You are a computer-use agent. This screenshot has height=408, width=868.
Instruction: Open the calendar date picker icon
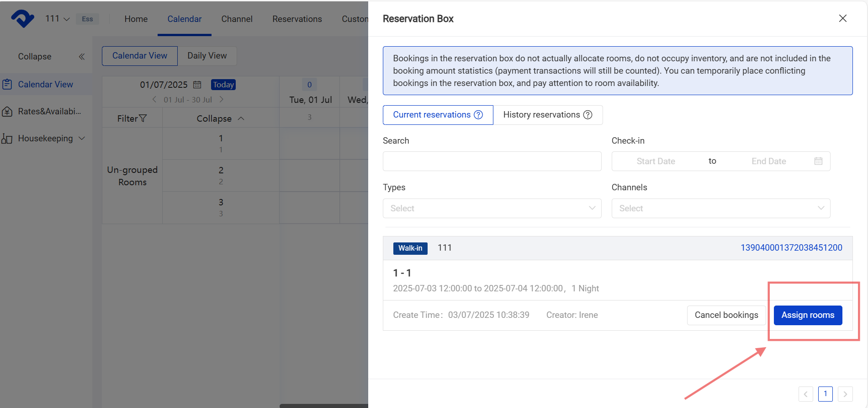[x=197, y=85]
